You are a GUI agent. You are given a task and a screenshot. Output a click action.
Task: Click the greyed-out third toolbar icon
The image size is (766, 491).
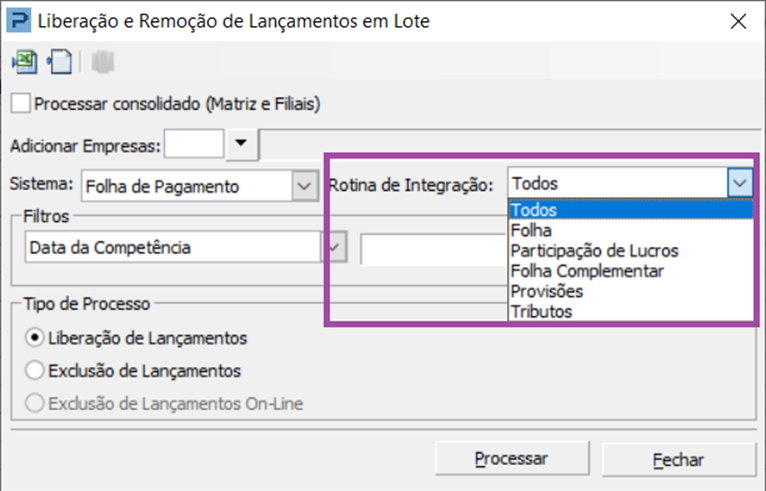(x=103, y=62)
